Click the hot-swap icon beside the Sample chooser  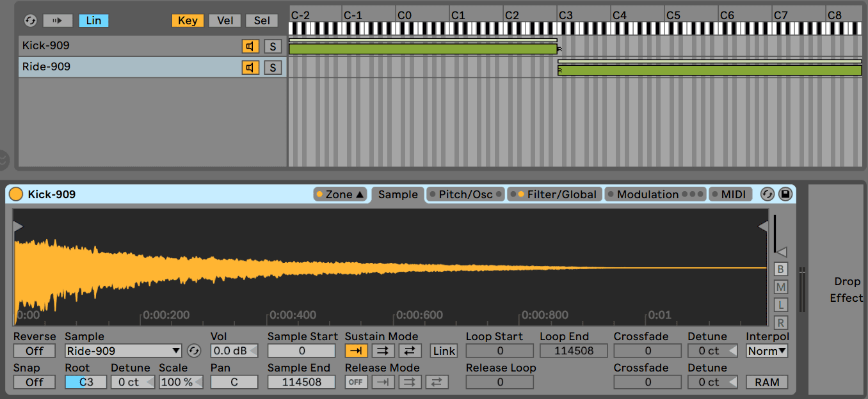194,350
